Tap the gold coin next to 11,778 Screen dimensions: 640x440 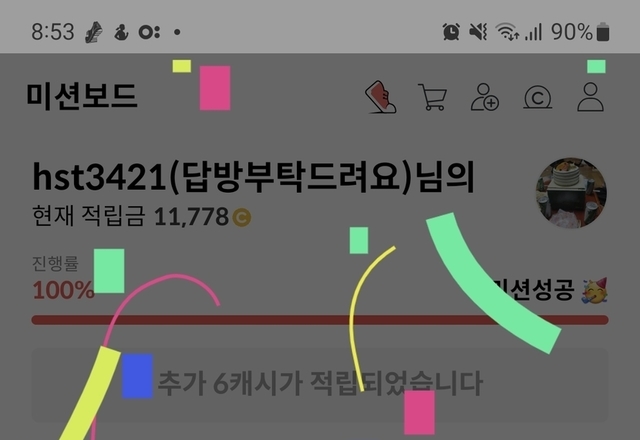(x=242, y=217)
